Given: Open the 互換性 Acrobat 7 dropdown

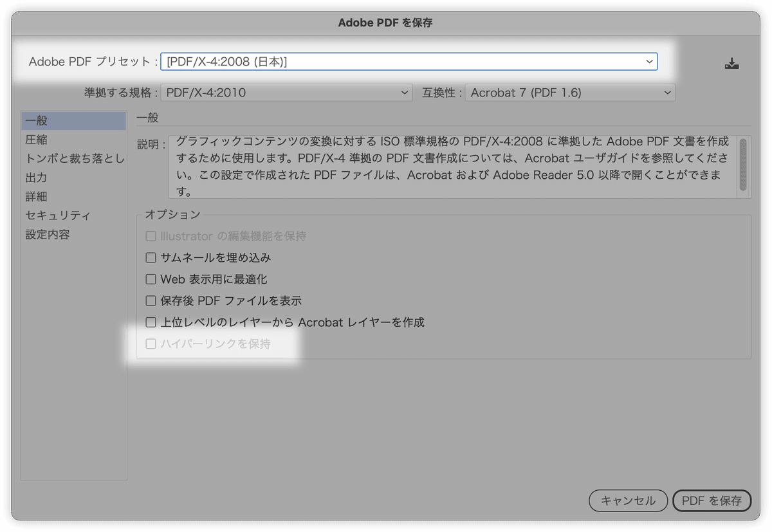Looking at the screenshot, I should tap(570, 93).
